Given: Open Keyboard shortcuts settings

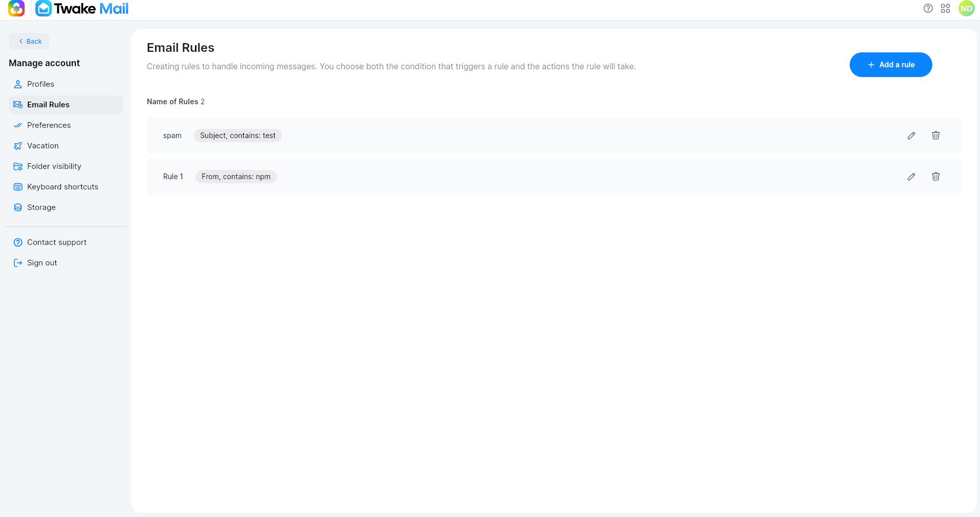Looking at the screenshot, I should pyautogui.click(x=66, y=187).
